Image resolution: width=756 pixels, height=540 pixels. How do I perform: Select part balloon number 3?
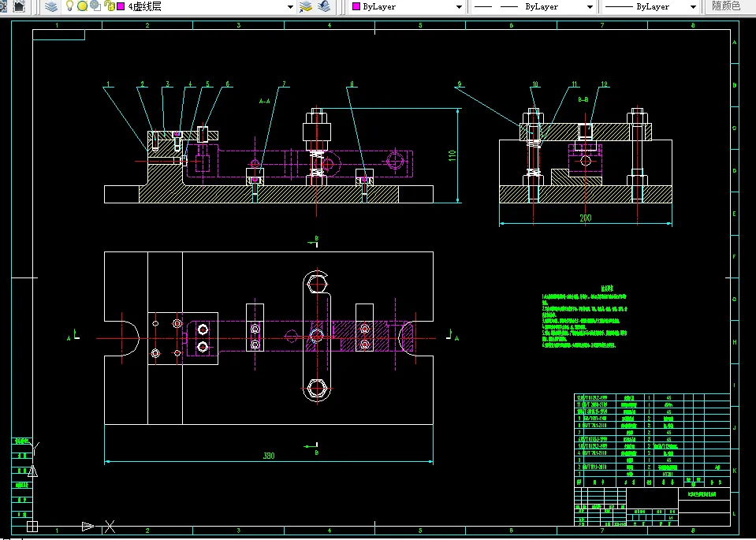tap(167, 84)
